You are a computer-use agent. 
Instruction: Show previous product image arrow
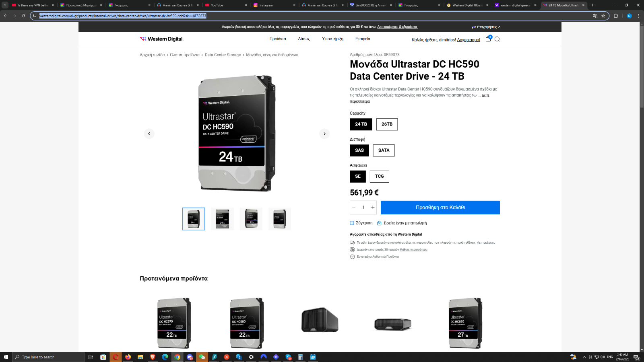[x=149, y=134]
